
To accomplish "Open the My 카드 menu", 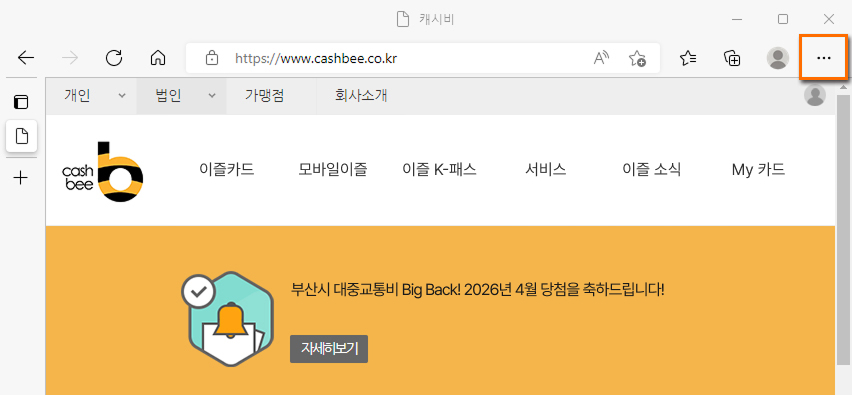I will pos(758,170).
